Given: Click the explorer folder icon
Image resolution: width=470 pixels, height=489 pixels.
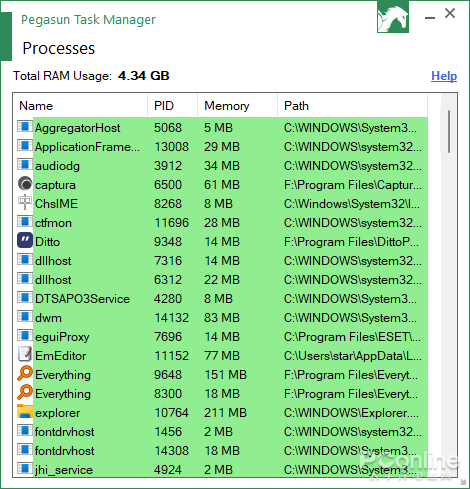Looking at the screenshot, I should point(25,412).
